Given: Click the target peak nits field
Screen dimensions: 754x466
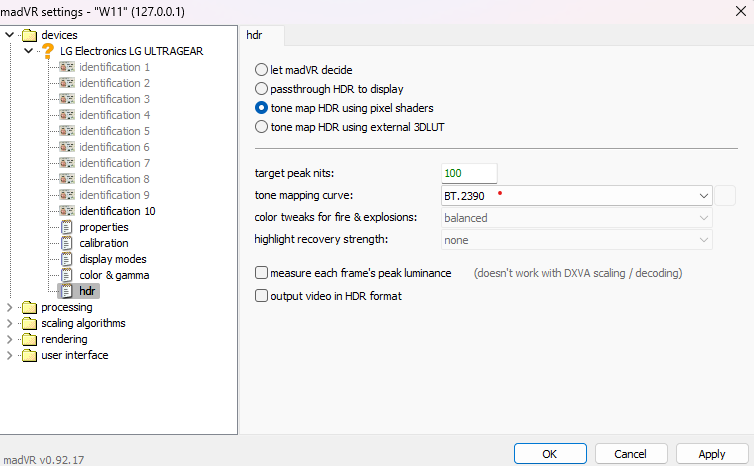Looking at the screenshot, I should (469, 174).
